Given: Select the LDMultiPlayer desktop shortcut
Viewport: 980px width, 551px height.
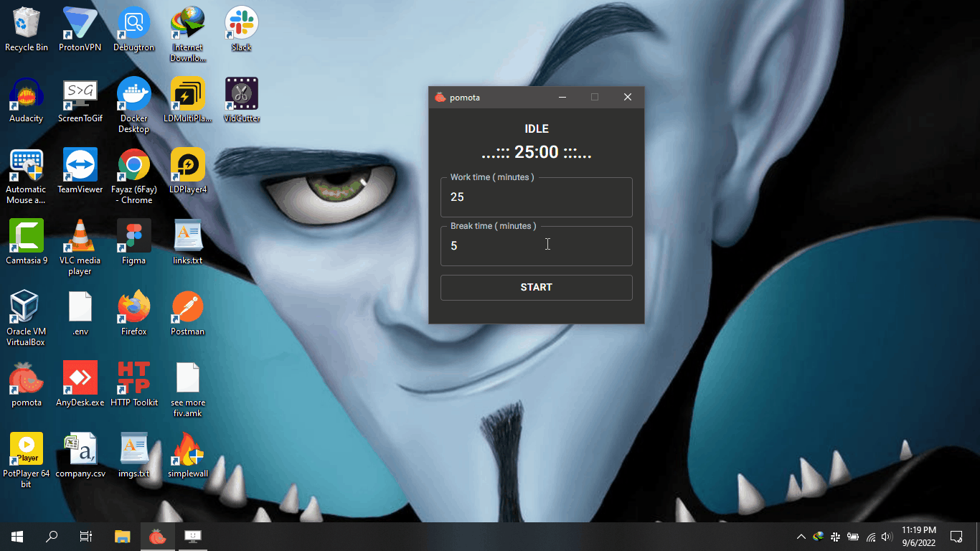Looking at the screenshot, I should (188, 100).
